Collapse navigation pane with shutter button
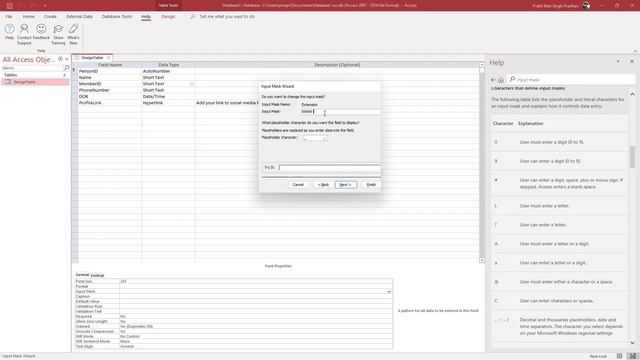The height and width of the screenshot is (360, 640). pos(67,59)
